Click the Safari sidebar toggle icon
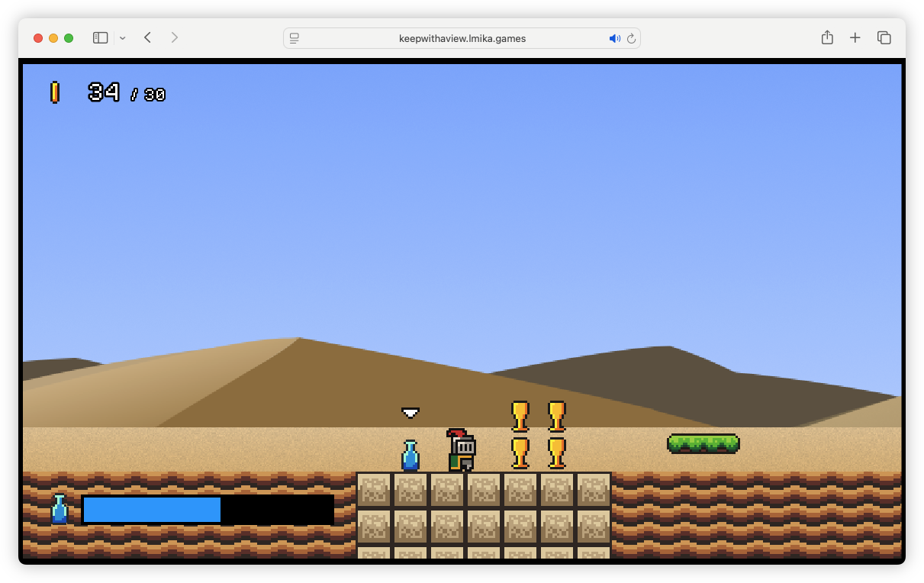 [100, 37]
